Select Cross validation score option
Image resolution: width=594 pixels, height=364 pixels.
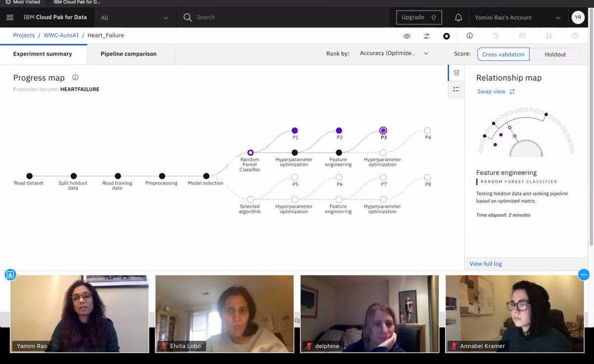pos(503,54)
